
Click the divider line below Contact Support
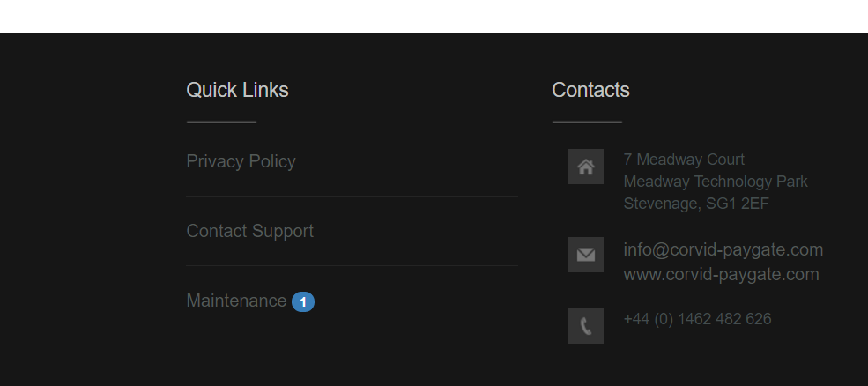tap(352, 266)
